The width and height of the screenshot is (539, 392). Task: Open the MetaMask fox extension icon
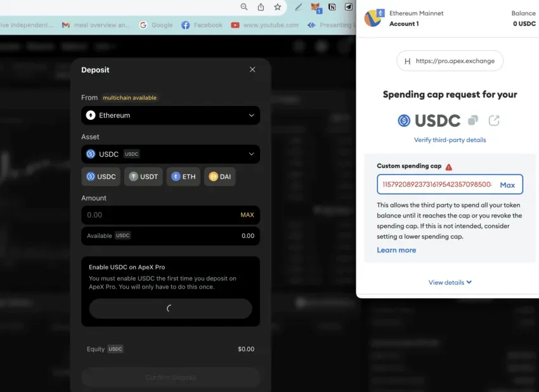coord(316,8)
